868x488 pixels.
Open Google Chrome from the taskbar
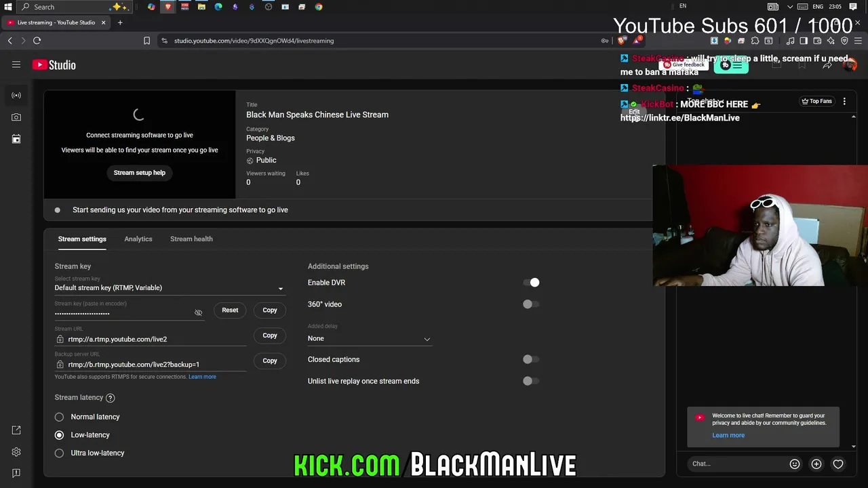[319, 7]
